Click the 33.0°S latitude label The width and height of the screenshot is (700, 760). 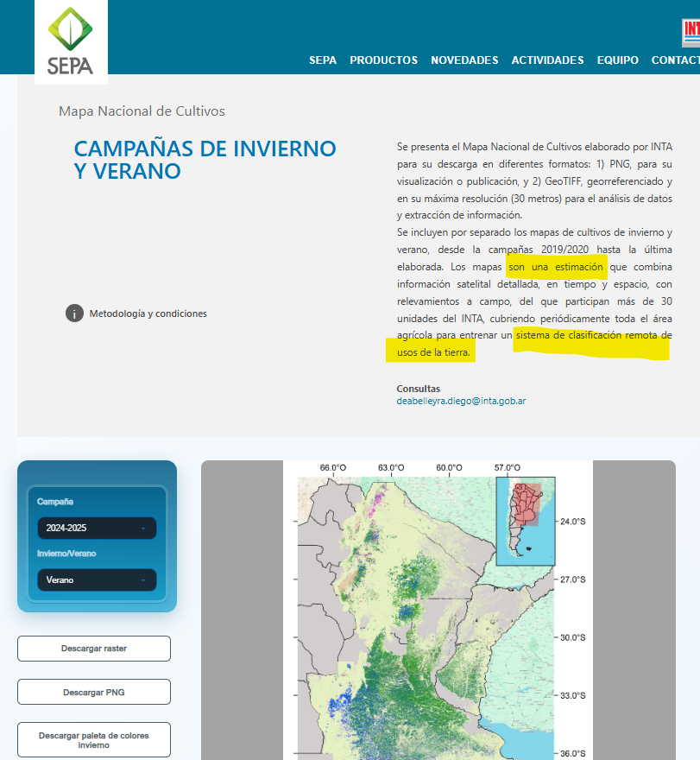coord(572,695)
